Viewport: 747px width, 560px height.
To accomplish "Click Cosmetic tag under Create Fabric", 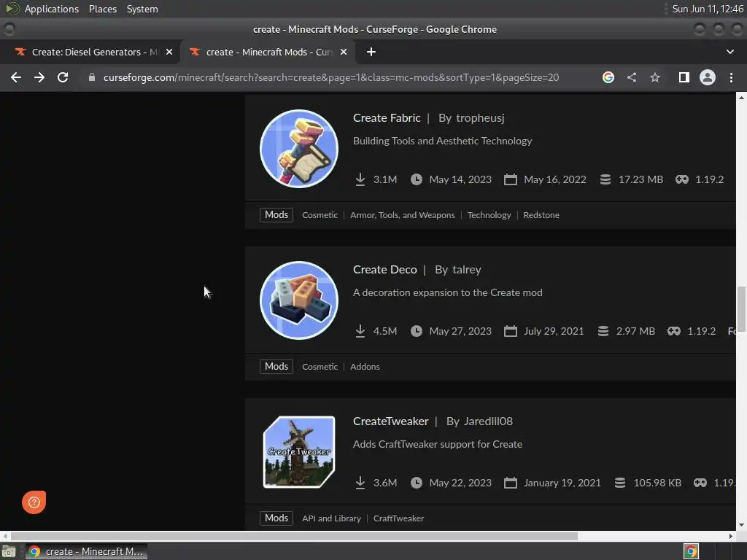I will coord(320,215).
